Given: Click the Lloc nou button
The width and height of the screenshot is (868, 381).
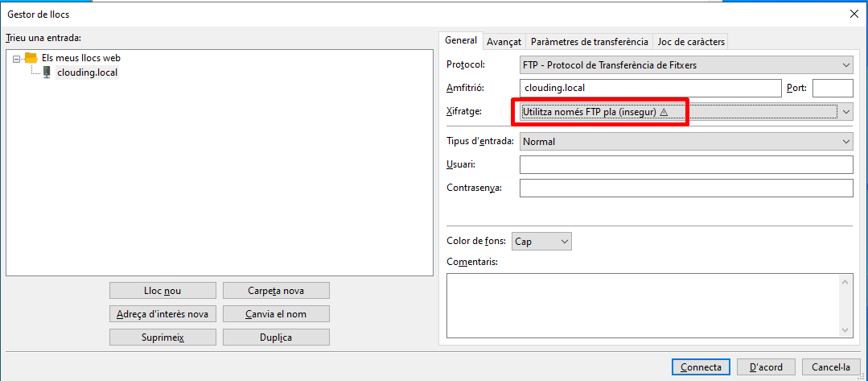Looking at the screenshot, I should (162, 291).
